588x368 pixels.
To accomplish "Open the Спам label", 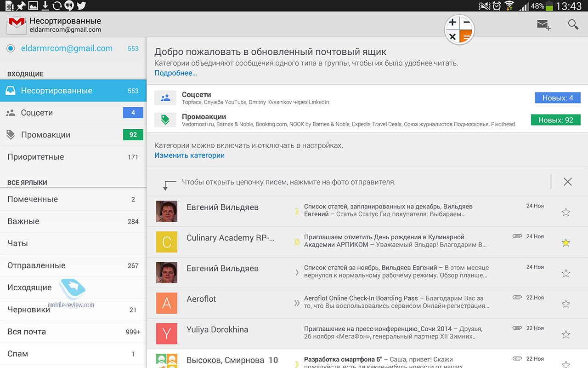I will (73, 354).
